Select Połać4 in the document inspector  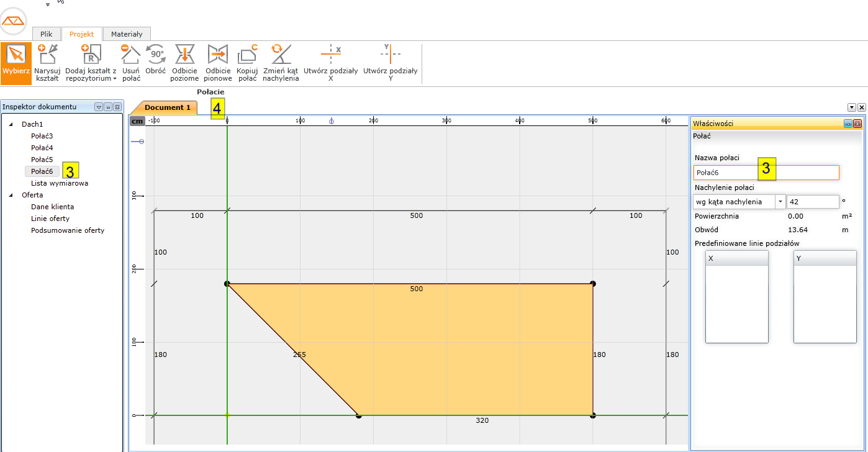[x=42, y=148]
